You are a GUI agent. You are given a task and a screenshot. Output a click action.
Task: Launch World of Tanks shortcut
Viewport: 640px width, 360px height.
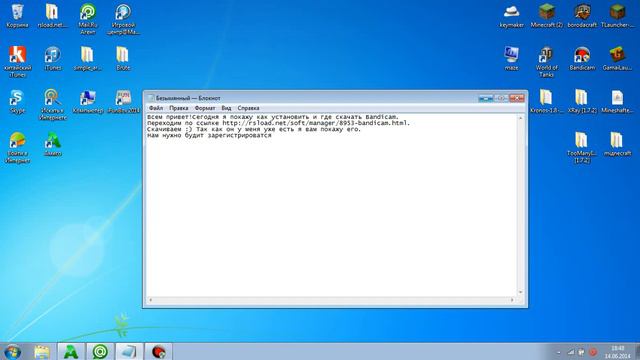[547, 62]
